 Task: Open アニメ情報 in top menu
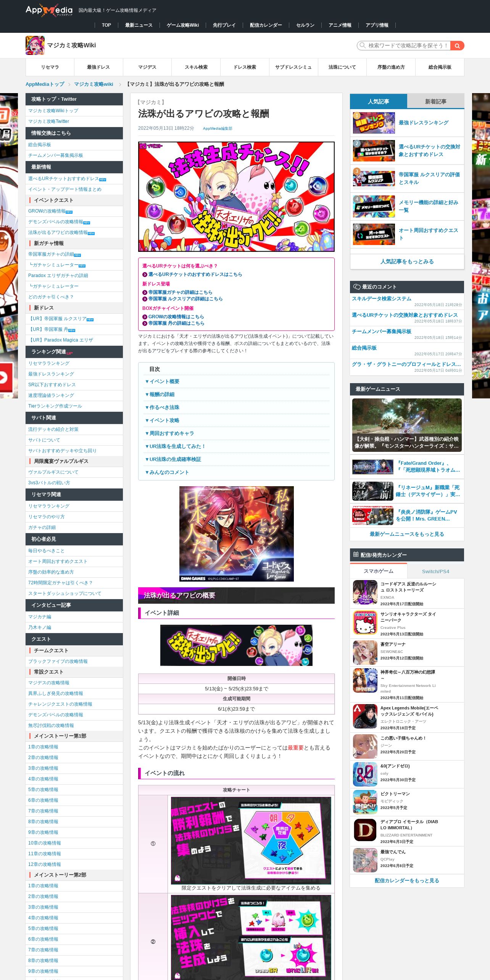[340, 25]
